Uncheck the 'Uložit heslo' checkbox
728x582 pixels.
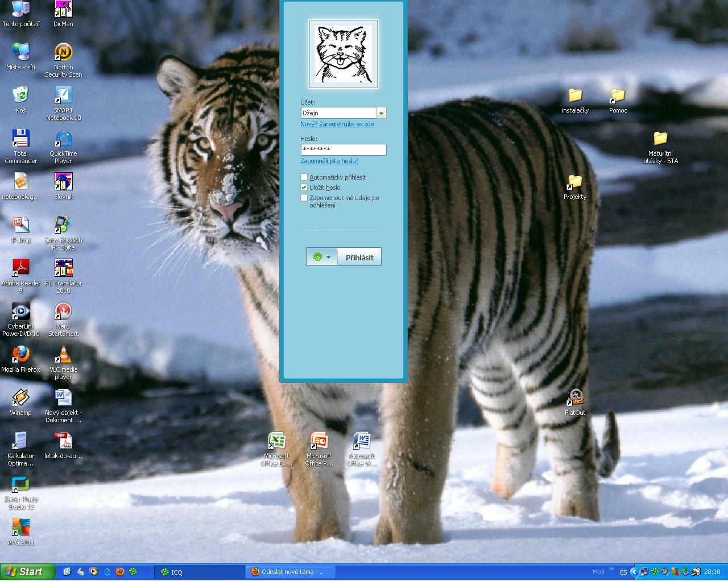(x=304, y=188)
